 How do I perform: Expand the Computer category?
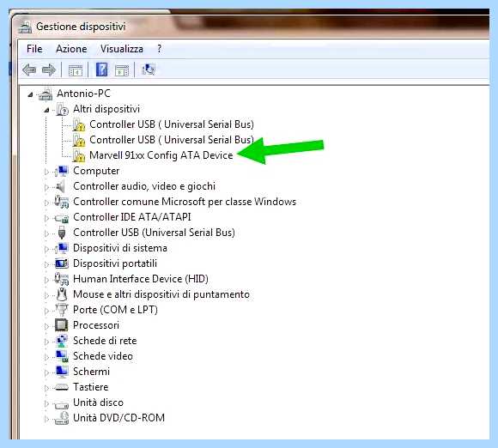46,172
